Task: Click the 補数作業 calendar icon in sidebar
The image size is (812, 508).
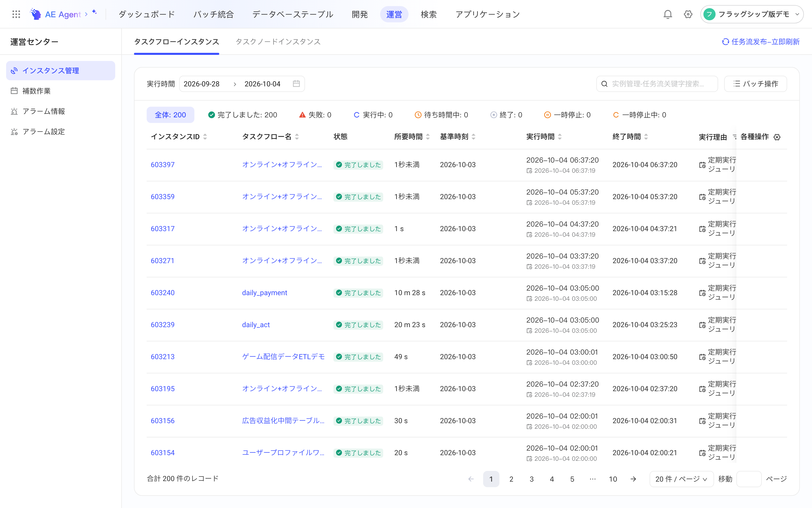Action: tap(14, 91)
